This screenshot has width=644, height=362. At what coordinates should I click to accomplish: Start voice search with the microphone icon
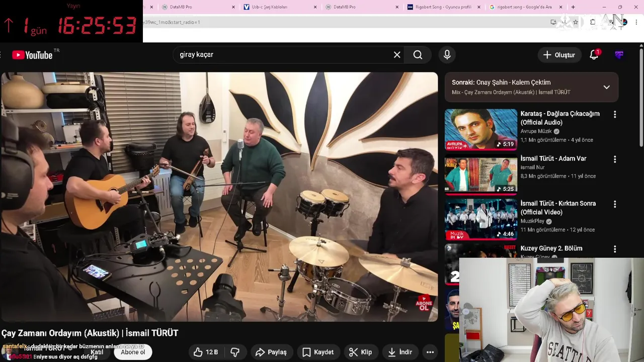(447, 55)
